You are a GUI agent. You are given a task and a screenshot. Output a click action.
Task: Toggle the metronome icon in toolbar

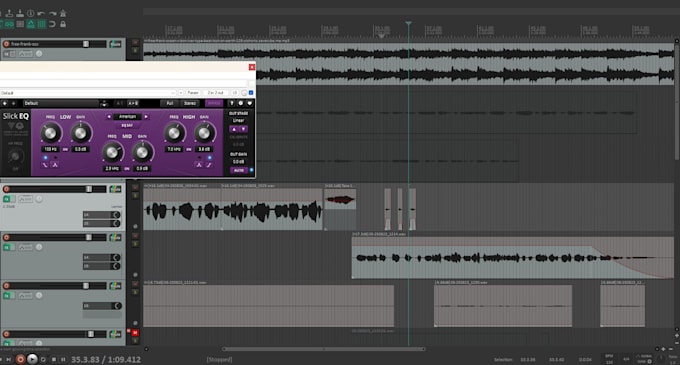click(63, 13)
